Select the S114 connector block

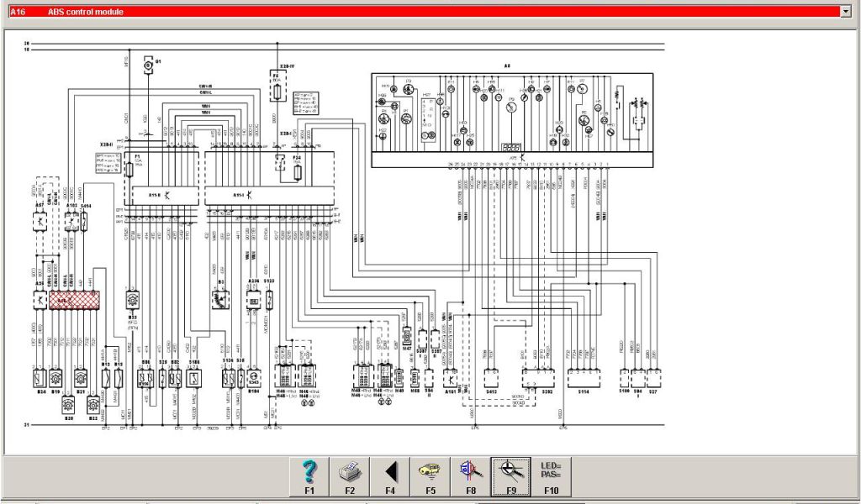pyautogui.click(x=584, y=378)
